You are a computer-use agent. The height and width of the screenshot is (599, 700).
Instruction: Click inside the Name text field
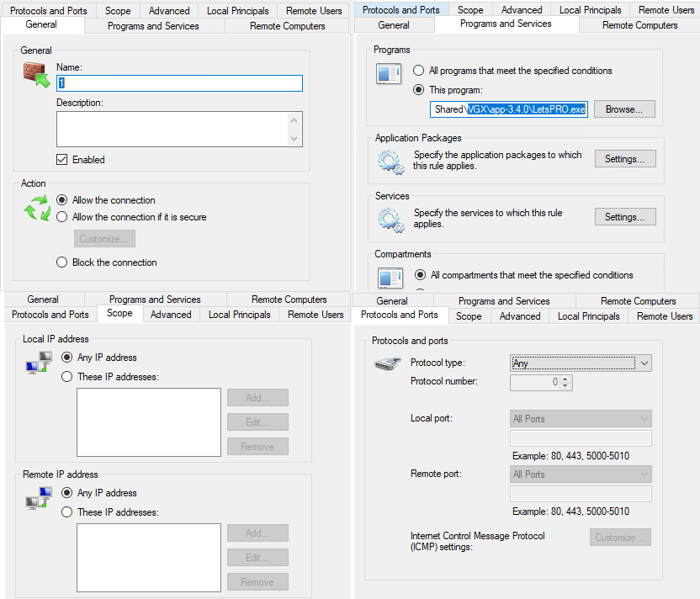[x=179, y=83]
